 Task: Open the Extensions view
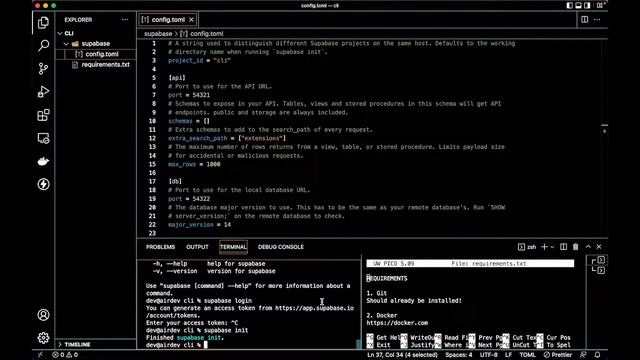point(43,115)
